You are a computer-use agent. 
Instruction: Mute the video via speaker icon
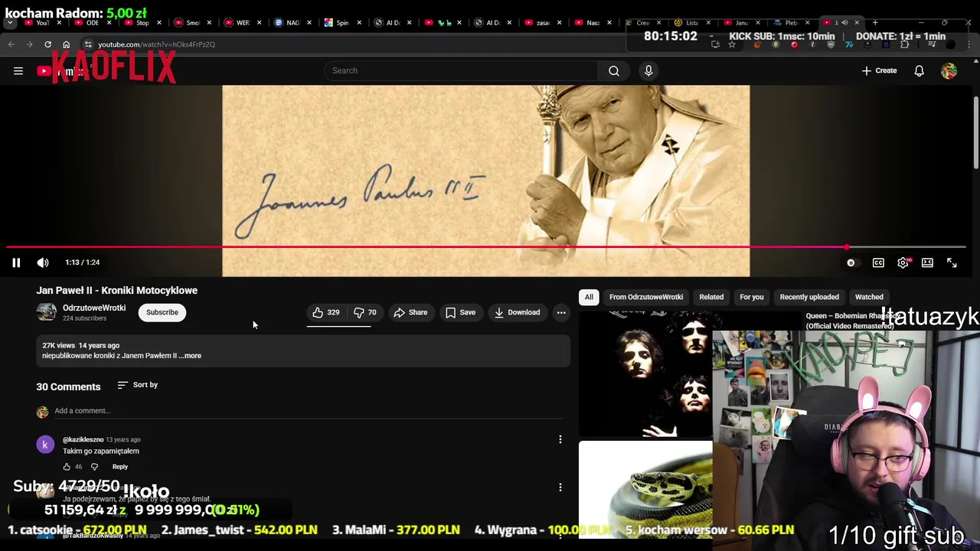(x=43, y=262)
